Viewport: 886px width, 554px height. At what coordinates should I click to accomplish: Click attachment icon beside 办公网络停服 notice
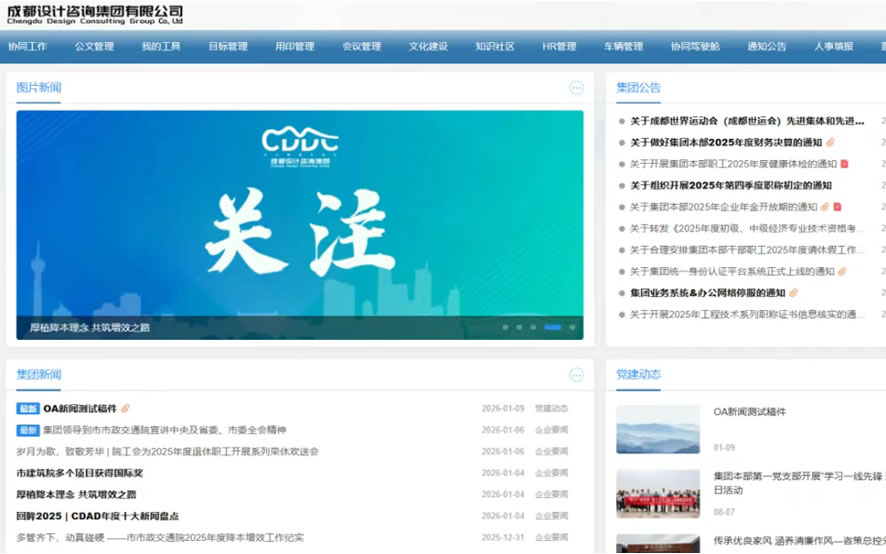pyautogui.click(x=793, y=293)
